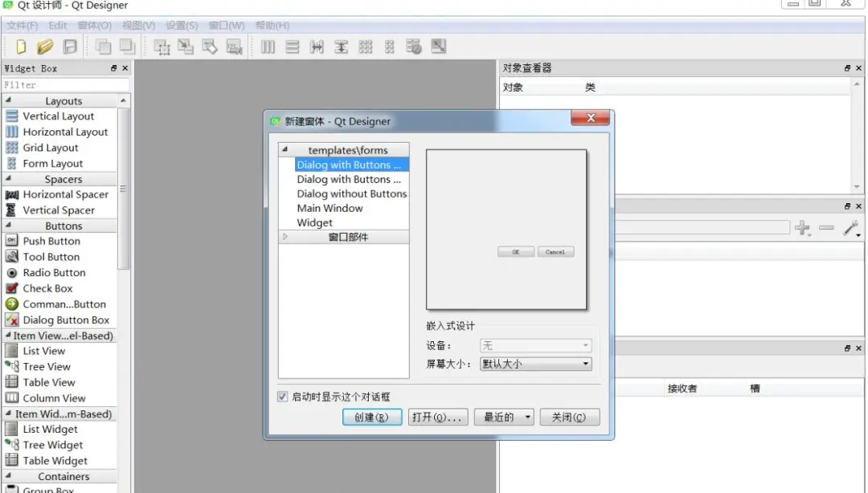Screen dimensions: 868x493
Task: Toggle 启动时显示这个对话框 checkbox
Action: point(282,397)
